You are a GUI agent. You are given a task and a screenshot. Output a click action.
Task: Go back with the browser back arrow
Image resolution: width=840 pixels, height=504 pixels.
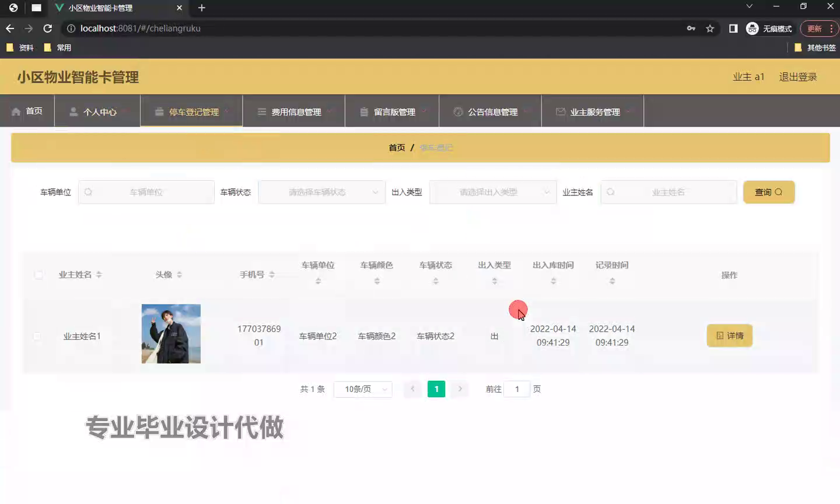tap(10, 28)
